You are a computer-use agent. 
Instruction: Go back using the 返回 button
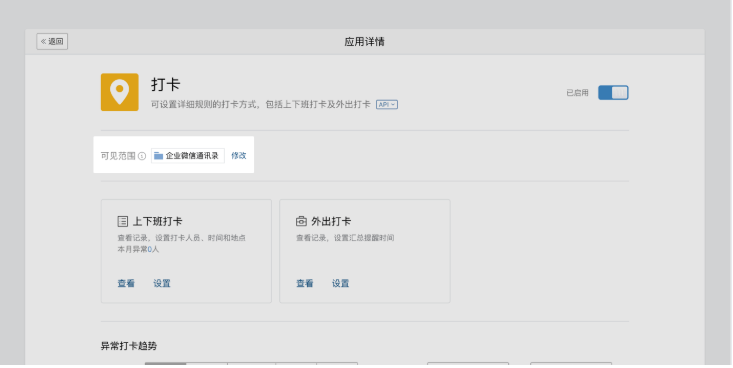click(x=52, y=42)
